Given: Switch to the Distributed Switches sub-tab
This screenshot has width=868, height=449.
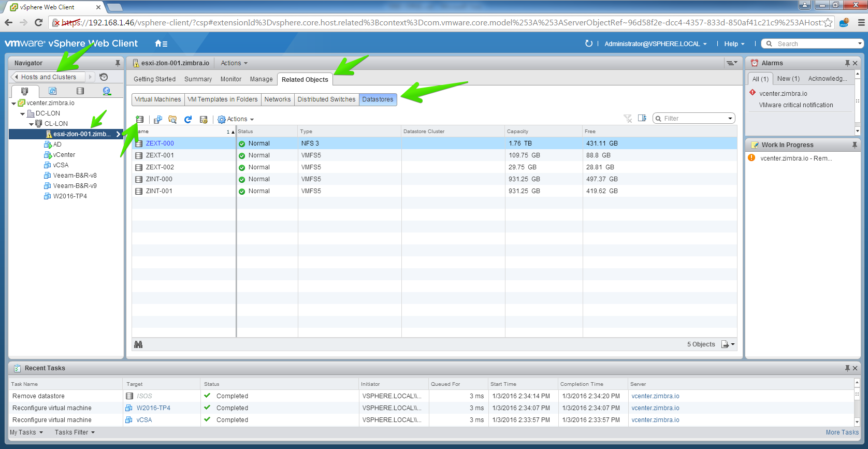Looking at the screenshot, I should [x=326, y=99].
